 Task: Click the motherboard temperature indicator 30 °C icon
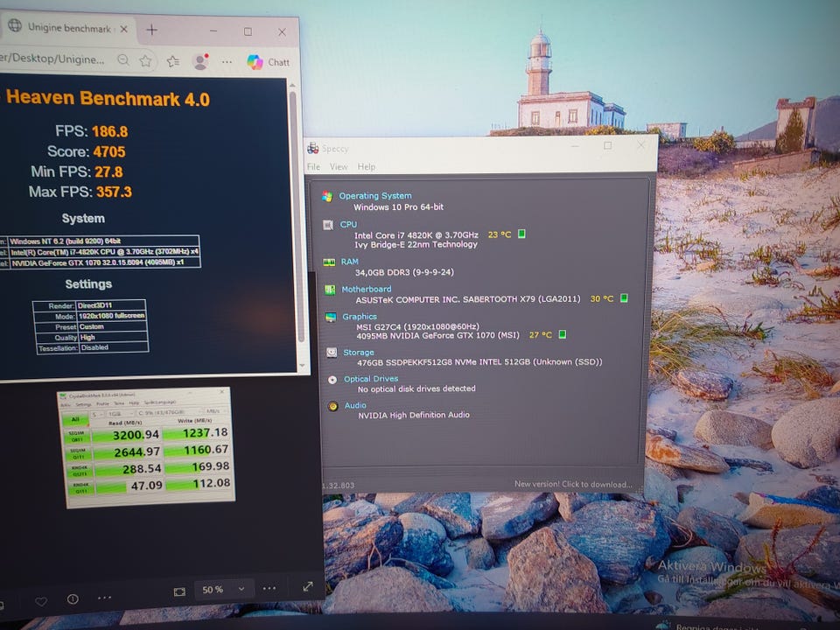(x=624, y=297)
